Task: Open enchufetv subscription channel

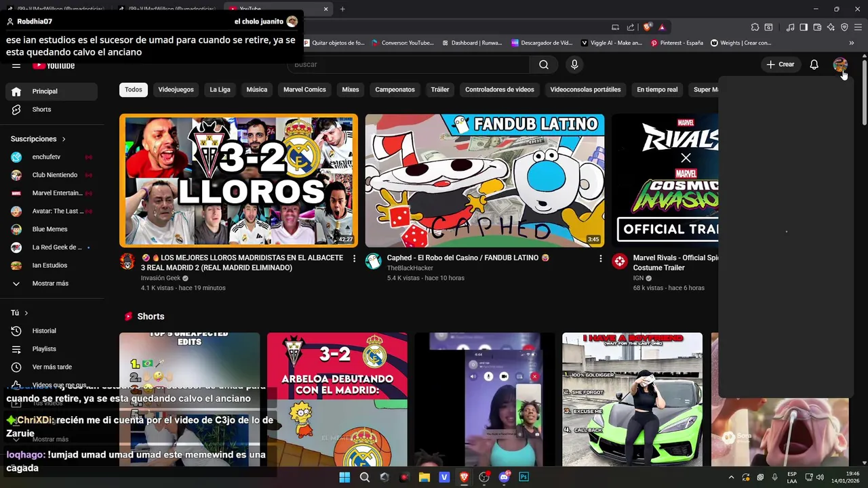Action: tap(52, 157)
